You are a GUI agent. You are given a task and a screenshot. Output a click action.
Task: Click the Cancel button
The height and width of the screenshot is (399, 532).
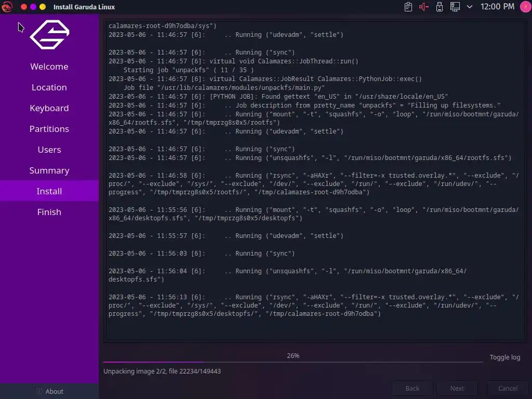[508, 388]
